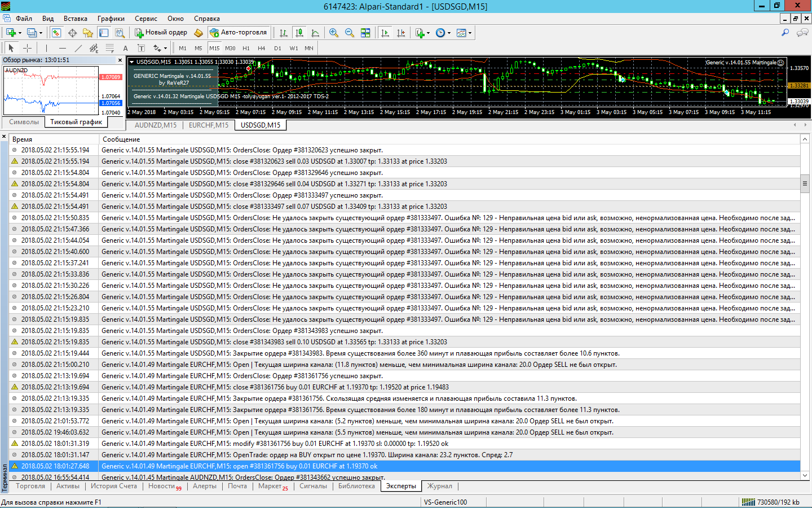Toggle the Navigator folder-star icon

coord(88,33)
